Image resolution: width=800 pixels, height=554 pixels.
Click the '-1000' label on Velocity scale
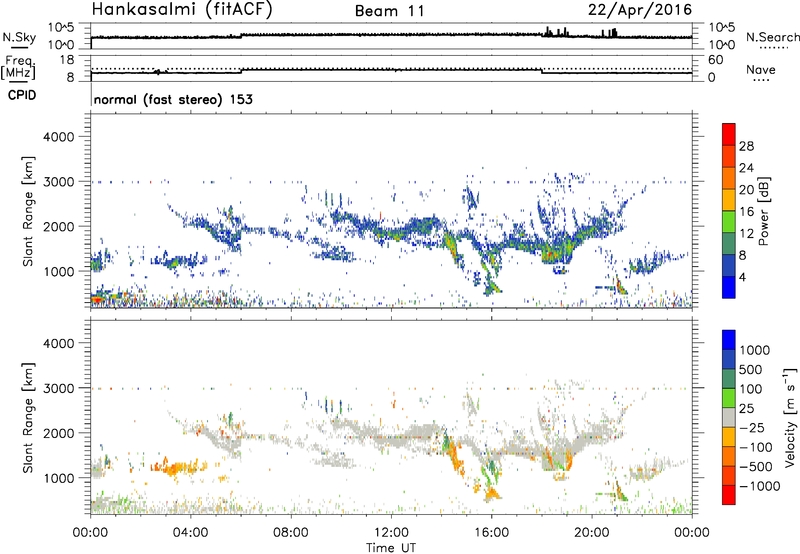tap(759, 486)
